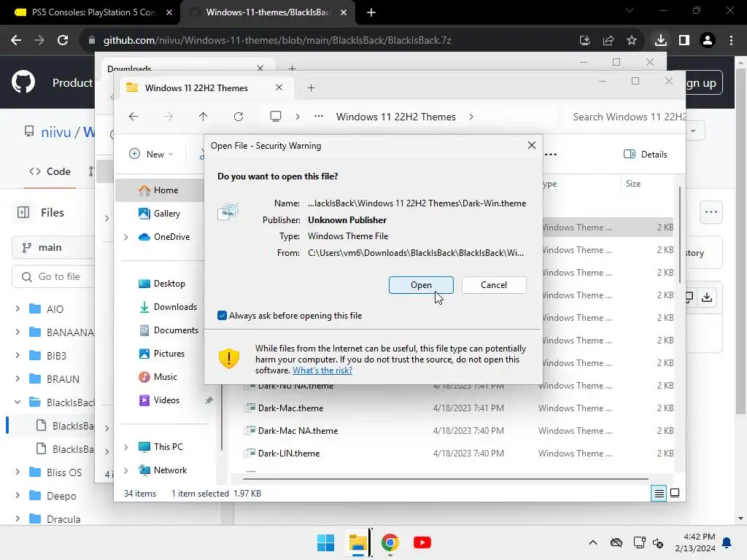This screenshot has width=747, height=560.
Task: Click Cancel in the Security Warning dialog
Action: pos(494,285)
